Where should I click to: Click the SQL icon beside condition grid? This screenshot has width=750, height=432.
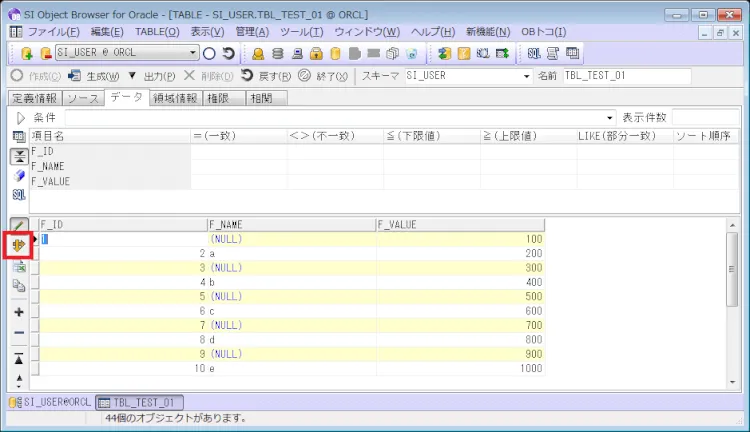tap(19, 195)
